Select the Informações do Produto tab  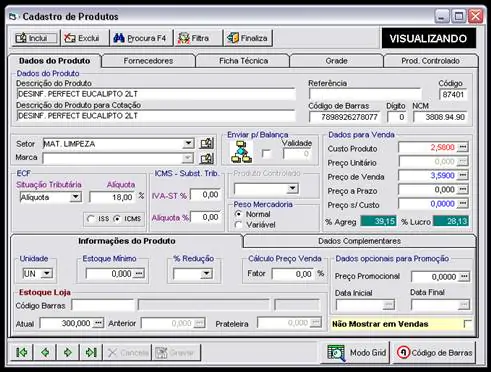(127, 241)
